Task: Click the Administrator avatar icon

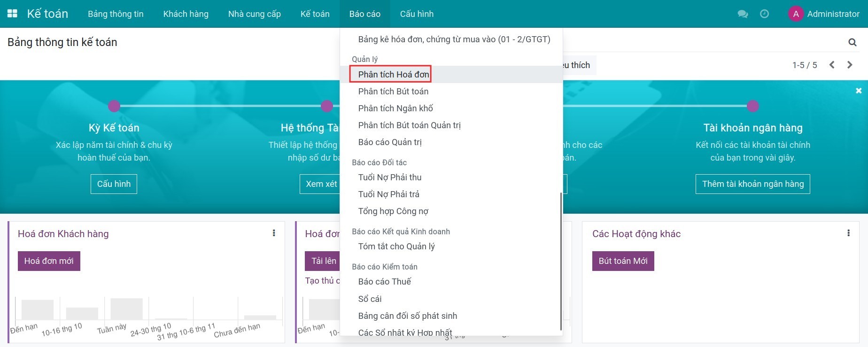Action: point(796,14)
